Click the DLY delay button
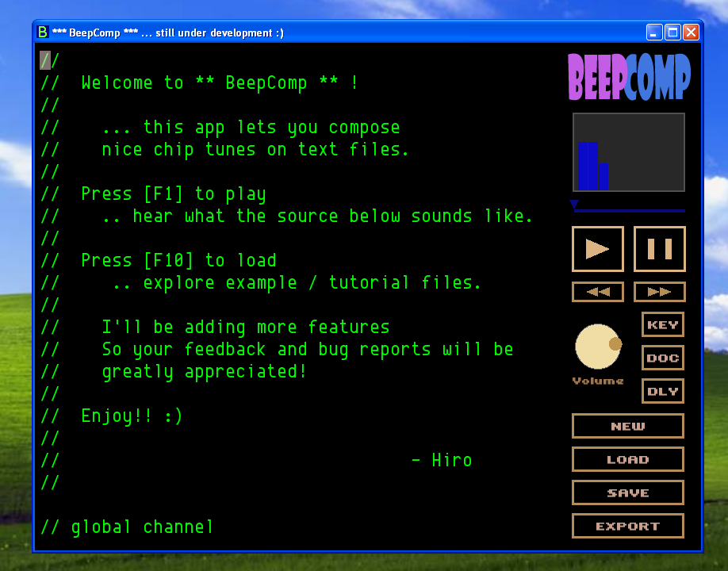The height and width of the screenshot is (571, 728). click(662, 391)
